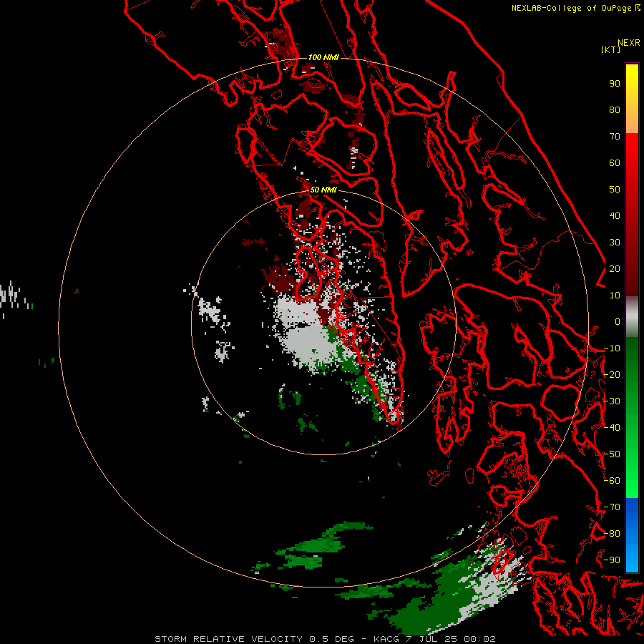Select the "NEXLAB-College of DuPage" header text
This screenshot has height=644, width=644.
click(x=571, y=8)
